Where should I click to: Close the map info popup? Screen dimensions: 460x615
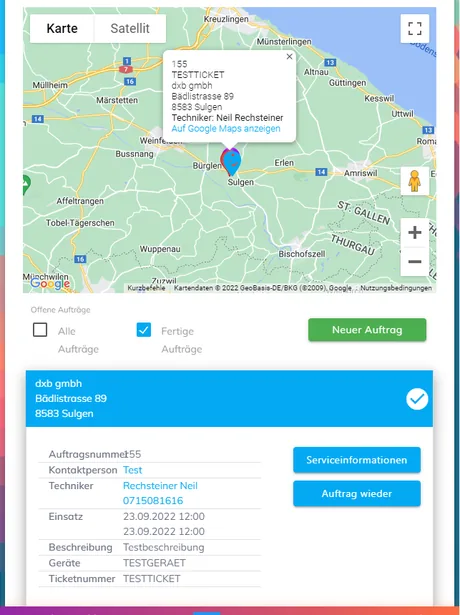[x=289, y=56]
